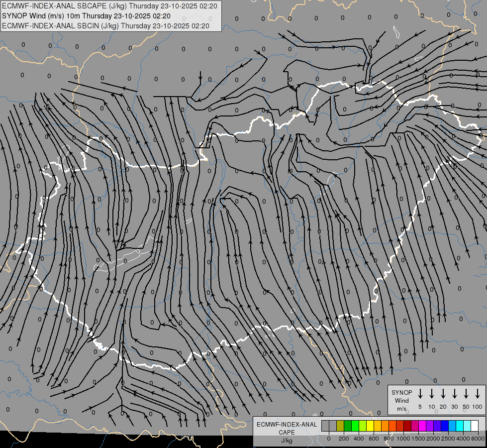The image size is (487, 448).
Task: Click the '800' tick label on CAPE scale
Action: (x=389, y=439)
